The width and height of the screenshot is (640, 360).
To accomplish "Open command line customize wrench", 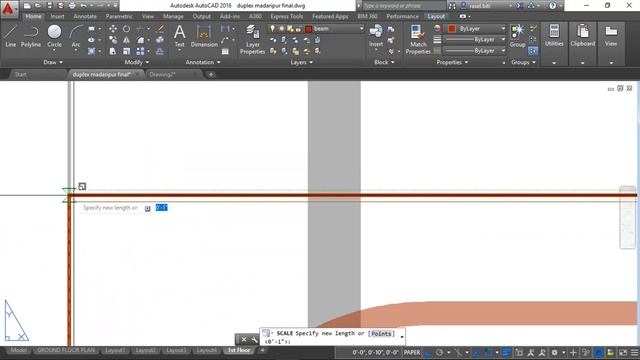I will click(x=254, y=339).
